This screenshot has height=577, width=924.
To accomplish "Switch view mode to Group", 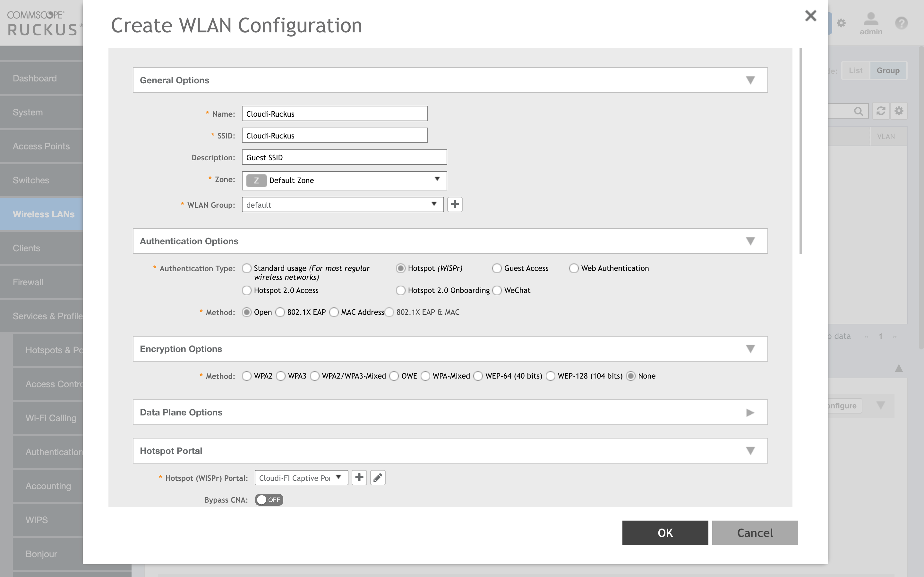I will tap(888, 70).
